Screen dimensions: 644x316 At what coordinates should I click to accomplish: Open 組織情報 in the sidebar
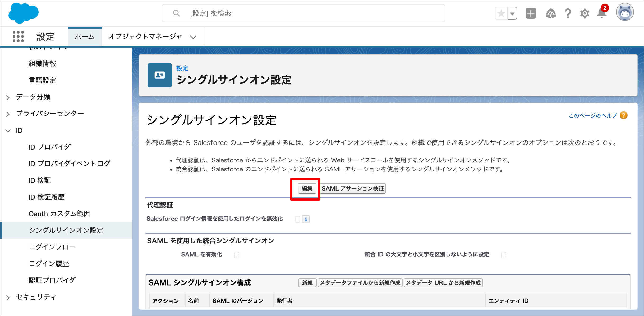(x=42, y=64)
